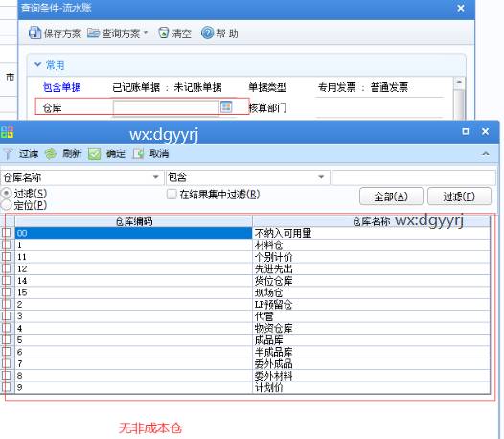Screen dimensions: 504x439
Task: Click the 保存方案 save scheme icon
Action: (x=34, y=34)
